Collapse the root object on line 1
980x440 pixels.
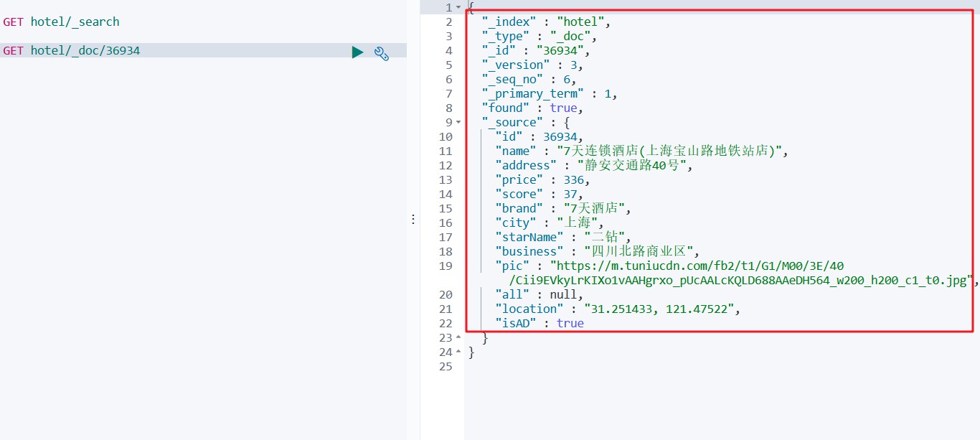[459, 7]
